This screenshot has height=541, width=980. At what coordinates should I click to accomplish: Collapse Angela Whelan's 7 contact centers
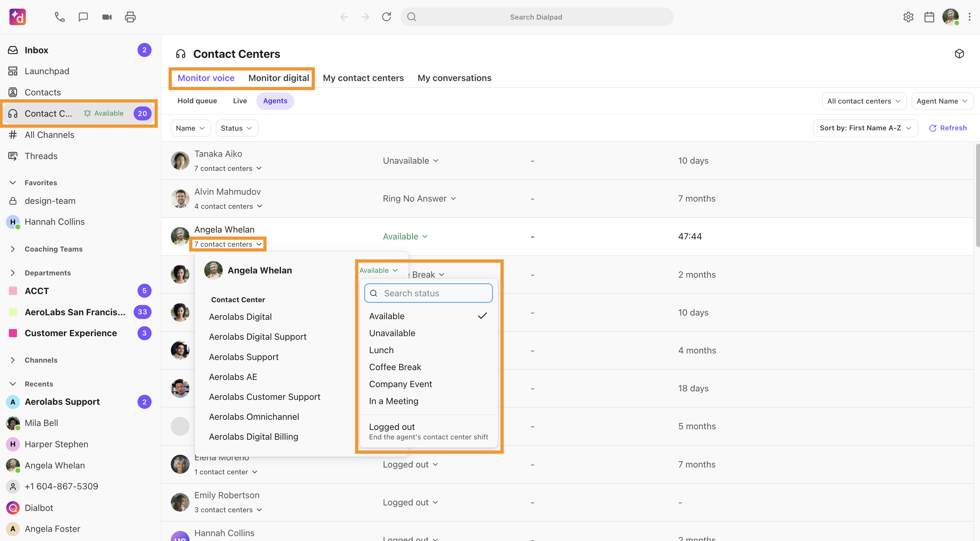click(x=228, y=244)
